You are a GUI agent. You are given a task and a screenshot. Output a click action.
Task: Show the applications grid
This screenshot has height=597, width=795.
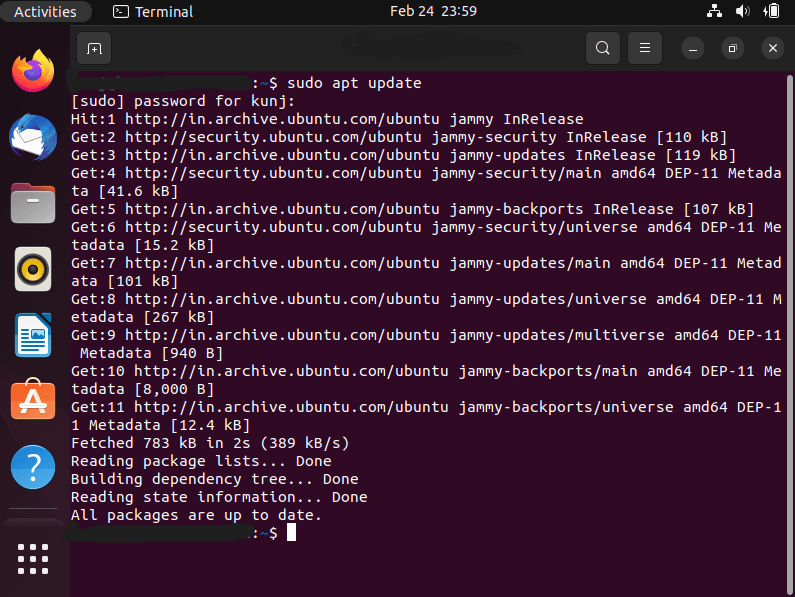33,559
